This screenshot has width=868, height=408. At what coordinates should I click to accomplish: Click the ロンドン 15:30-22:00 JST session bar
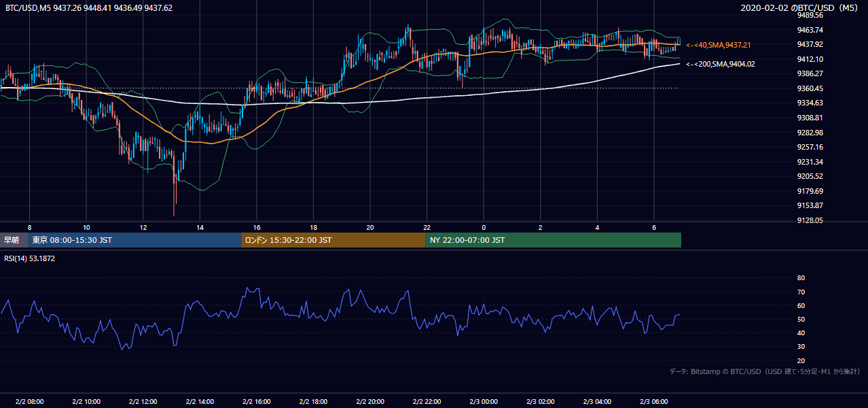point(333,240)
